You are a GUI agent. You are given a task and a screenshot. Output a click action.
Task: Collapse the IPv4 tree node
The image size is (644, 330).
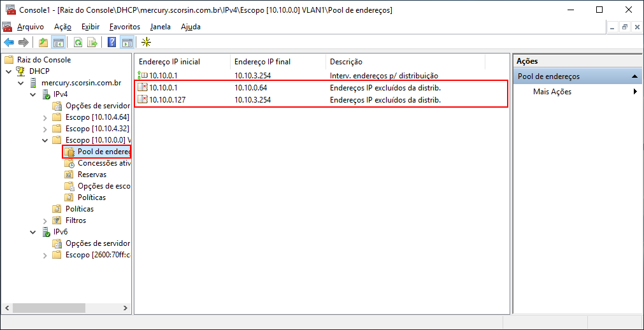tap(33, 94)
